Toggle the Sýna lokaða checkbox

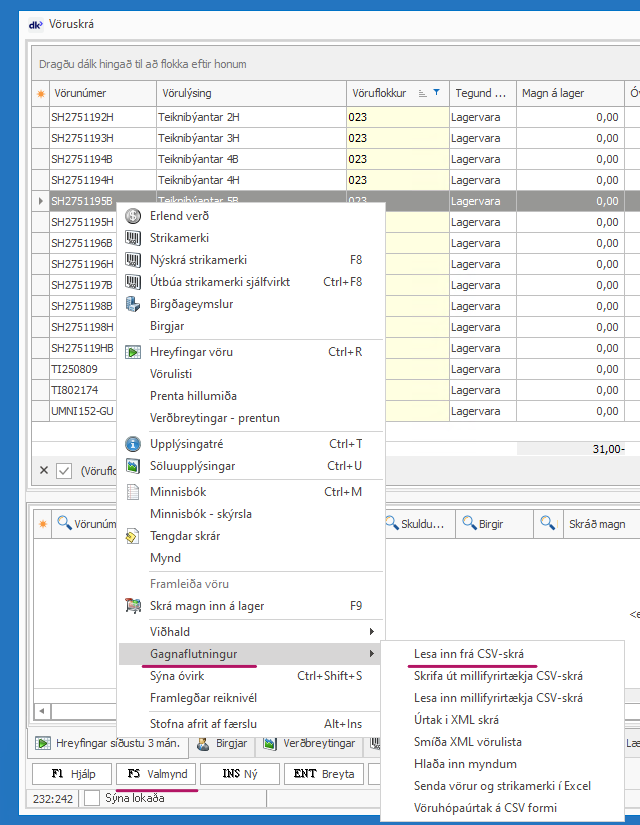(x=92, y=798)
